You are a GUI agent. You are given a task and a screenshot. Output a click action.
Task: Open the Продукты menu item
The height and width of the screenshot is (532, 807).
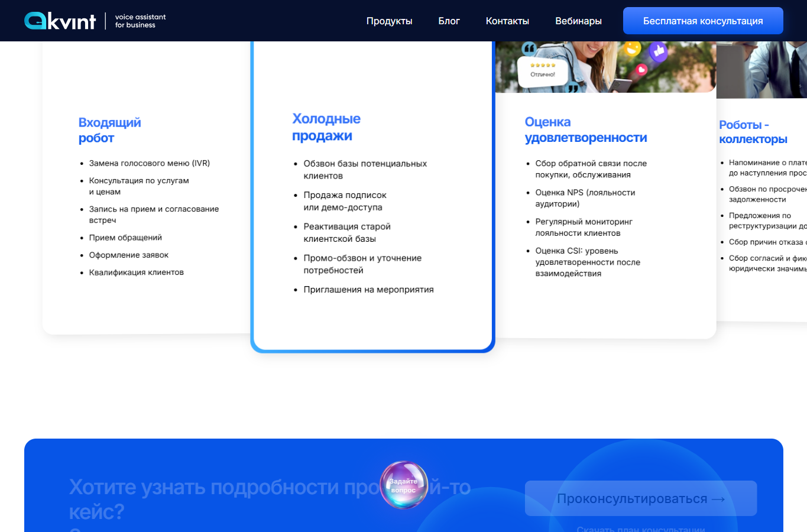[x=389, y=21]
